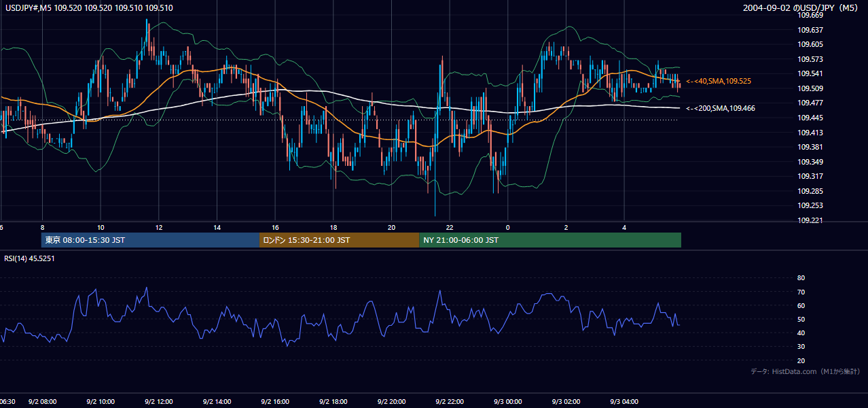The width and height of the screenshot is (868, 408).
Task: Click price axis value 109.317
Action: 810,177
